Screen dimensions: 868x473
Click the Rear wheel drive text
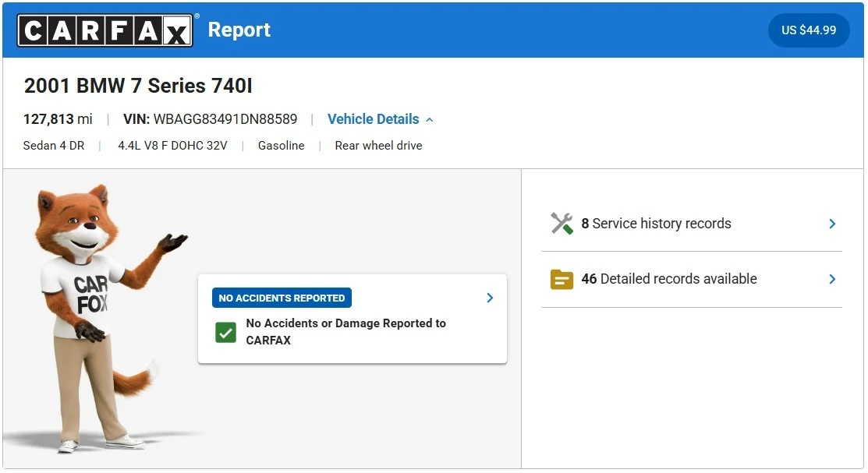(379, 146)
